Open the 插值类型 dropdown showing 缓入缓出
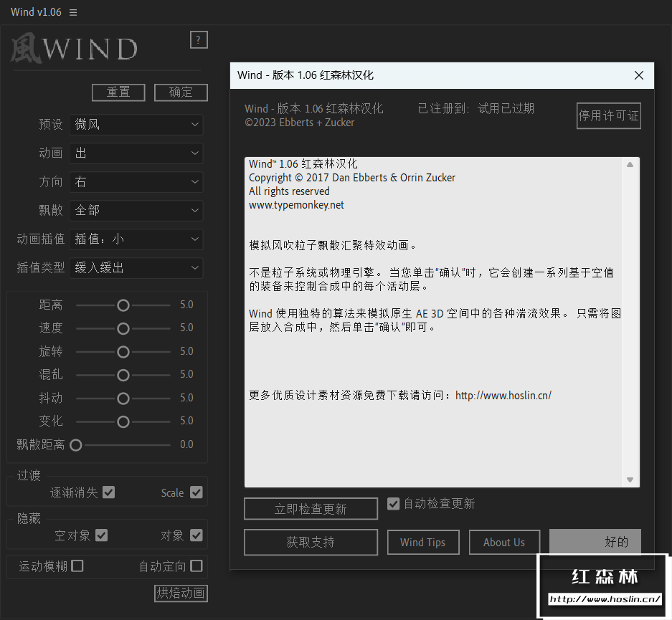Viewport: 672px width, 620px height. click(136, 268)
